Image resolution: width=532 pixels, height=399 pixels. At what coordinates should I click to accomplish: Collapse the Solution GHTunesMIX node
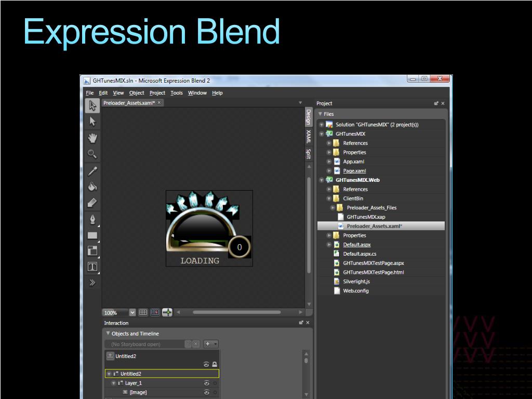point(321,125)
